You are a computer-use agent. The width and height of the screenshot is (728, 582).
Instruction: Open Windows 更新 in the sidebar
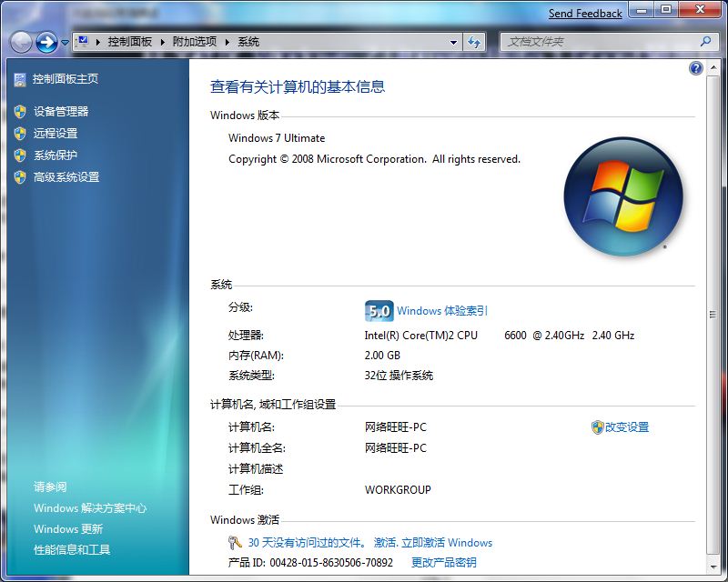tap(68, 529)
